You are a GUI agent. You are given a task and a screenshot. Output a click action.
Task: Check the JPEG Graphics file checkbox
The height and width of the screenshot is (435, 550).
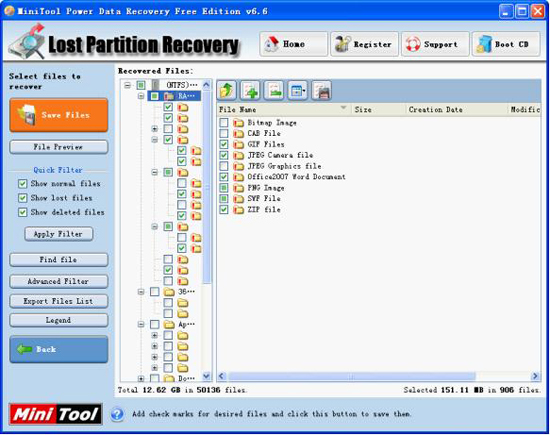pyautogui.click(x=223, y=166)
